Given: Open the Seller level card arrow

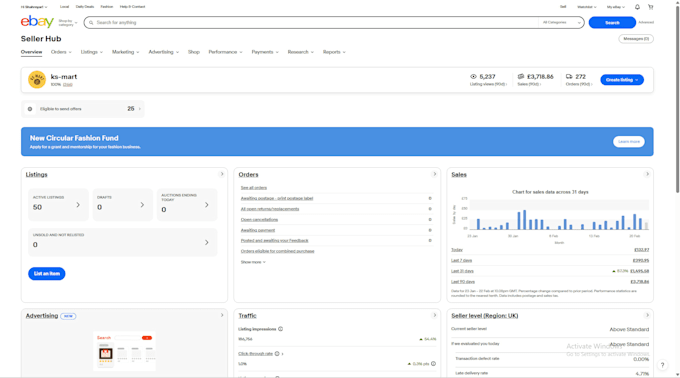Looking at the screenshot, I should point(647,315).
